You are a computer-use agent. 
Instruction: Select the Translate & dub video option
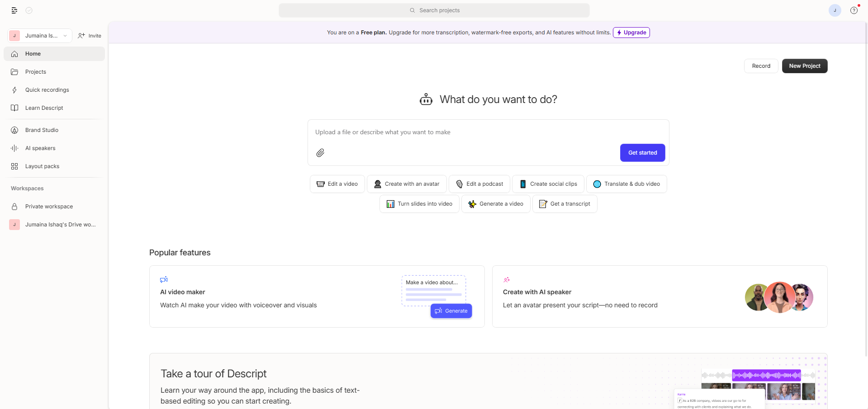626,183
